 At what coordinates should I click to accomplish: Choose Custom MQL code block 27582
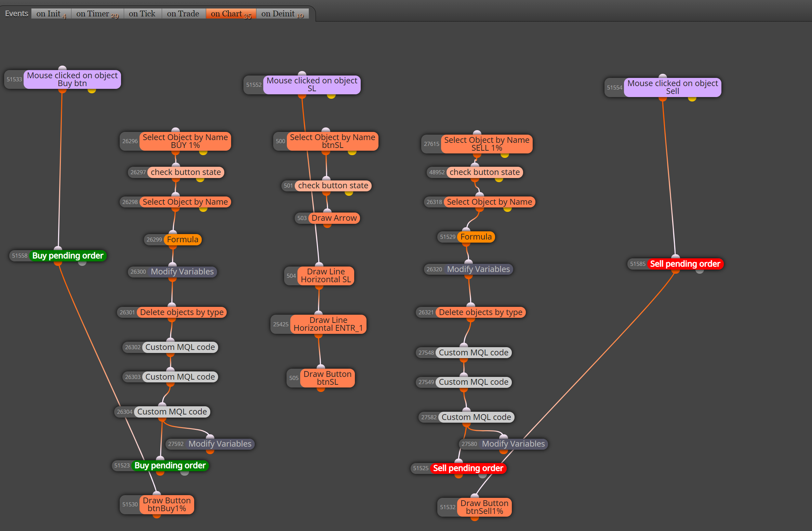point(477,417)
